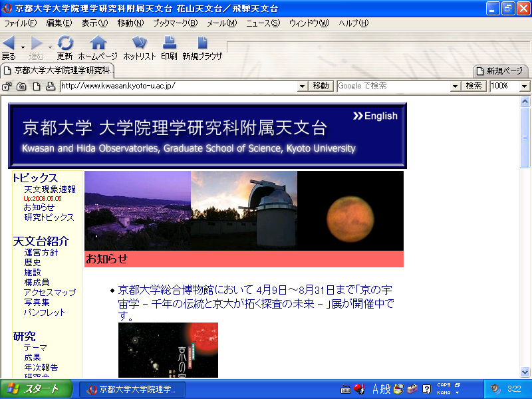Open the お知らせ sidebar link
This screenshot has height=399, width=532.
pyautogui.click(x=39, y=207)
